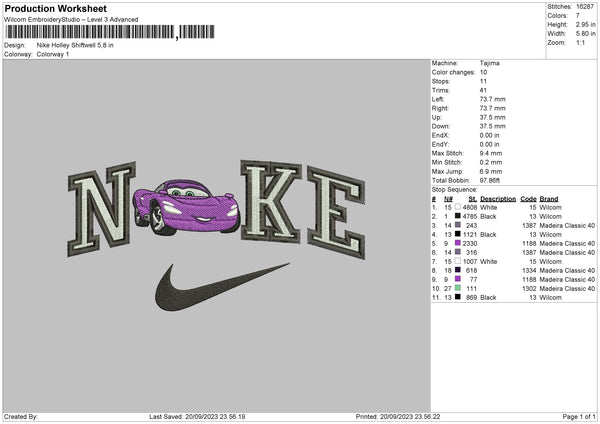Click 'Madeira Classic 40' in stop row 10
Screen dimensions: 600x424
tap(567, 289)
